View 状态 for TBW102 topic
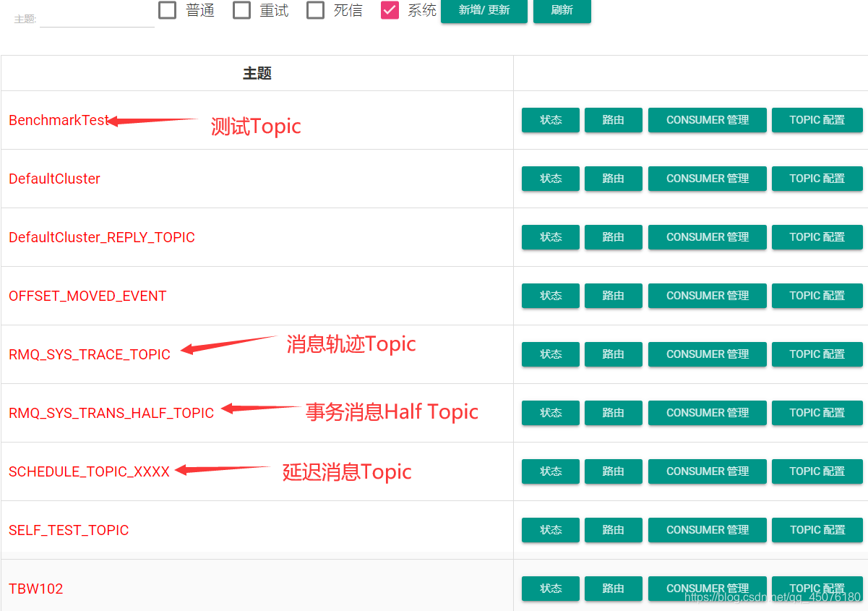 coord(551,589)
